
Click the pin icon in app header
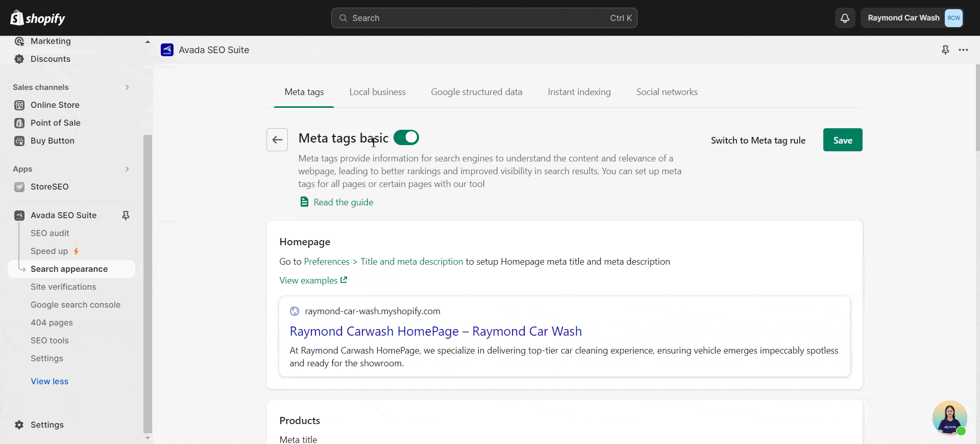pos(945,50)
